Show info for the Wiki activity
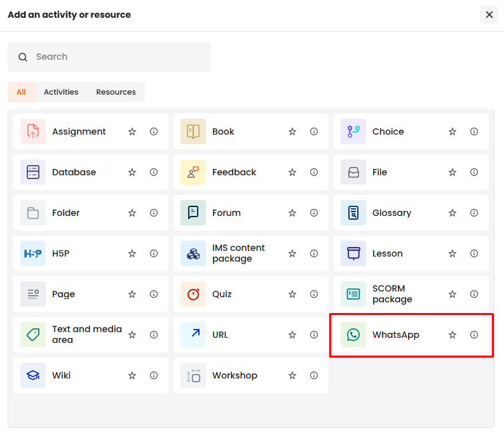This screenshot has width=504, height=435. [x=154, y=375]
